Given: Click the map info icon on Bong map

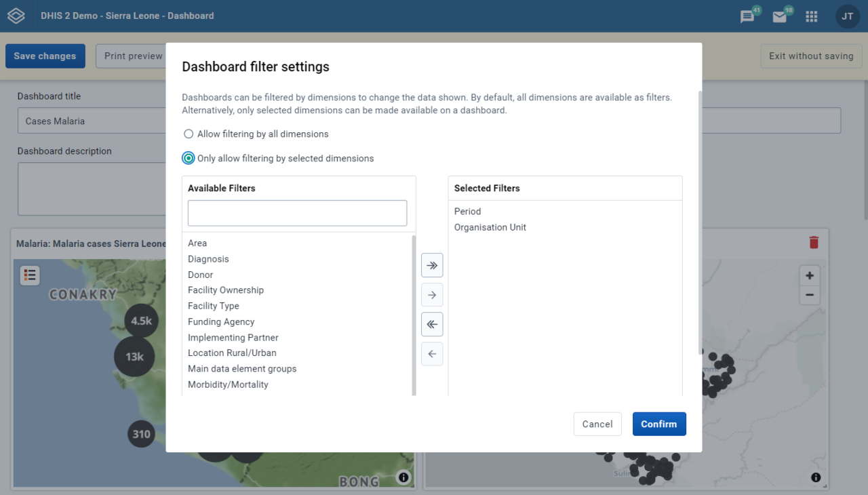Looking at the screenshot, I should tap(403, 477).
